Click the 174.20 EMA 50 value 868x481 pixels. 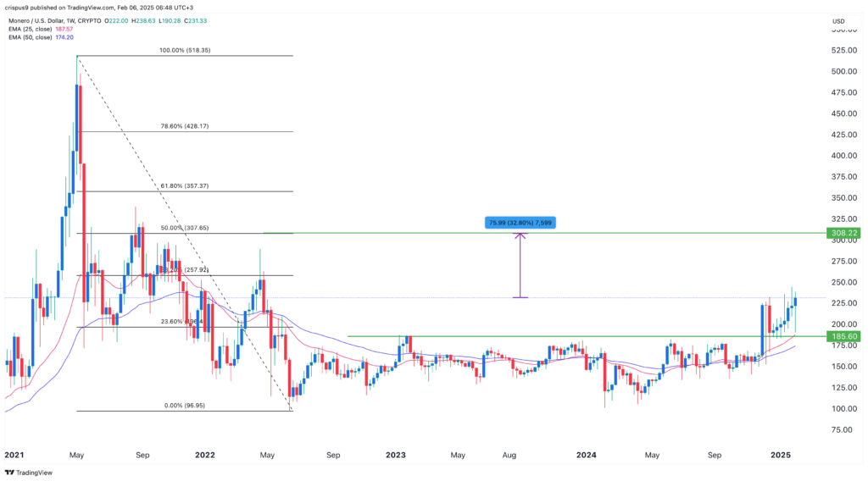(64, 37)
